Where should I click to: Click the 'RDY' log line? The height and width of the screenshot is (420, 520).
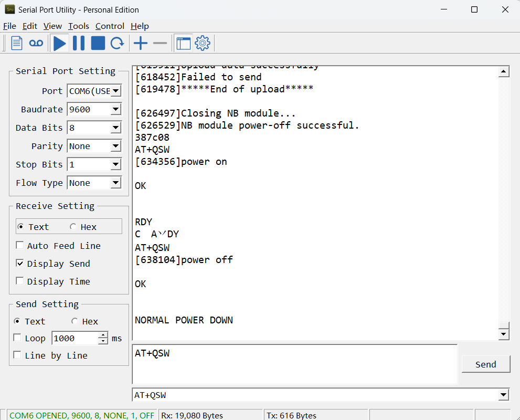coord(143,222)
